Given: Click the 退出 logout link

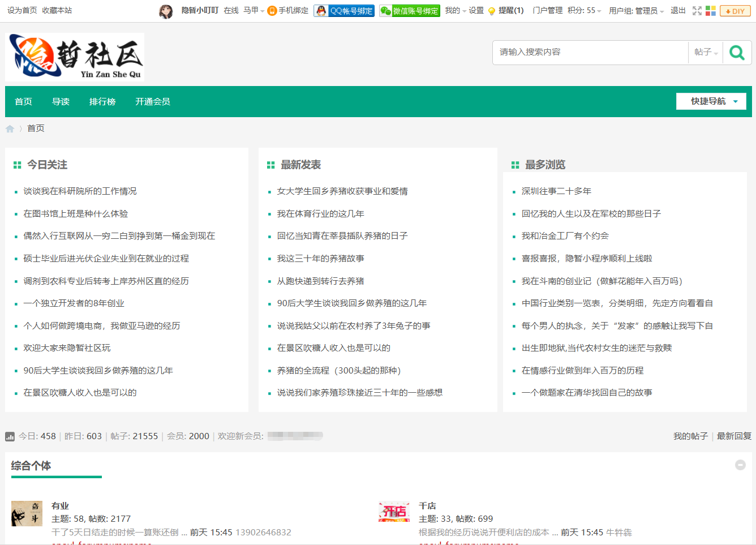Looking at the screenshot, I should pos(678,11).
